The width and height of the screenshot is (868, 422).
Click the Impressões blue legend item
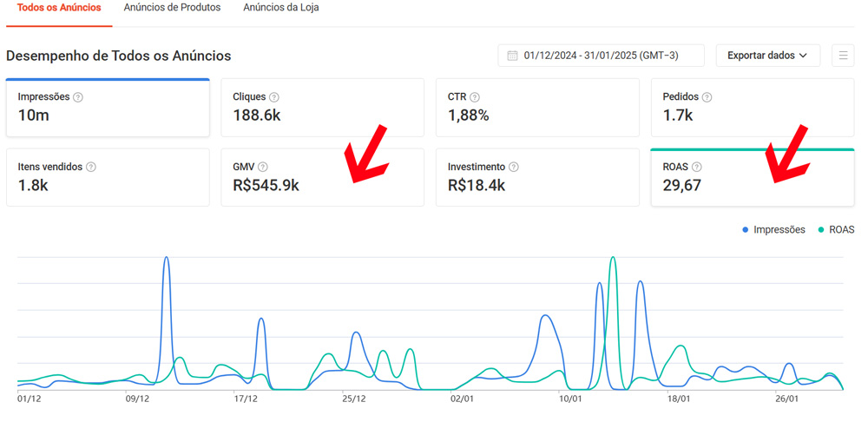point(773,230)
